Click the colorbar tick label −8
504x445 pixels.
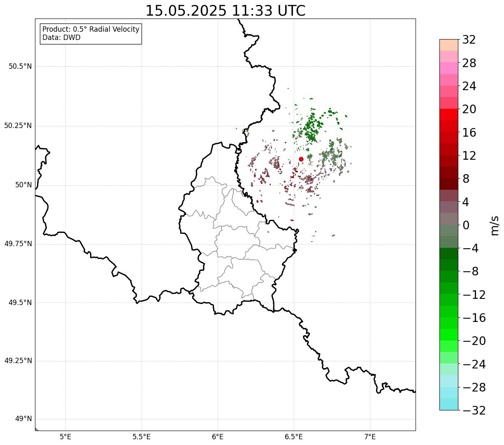(x=471, y=272)
